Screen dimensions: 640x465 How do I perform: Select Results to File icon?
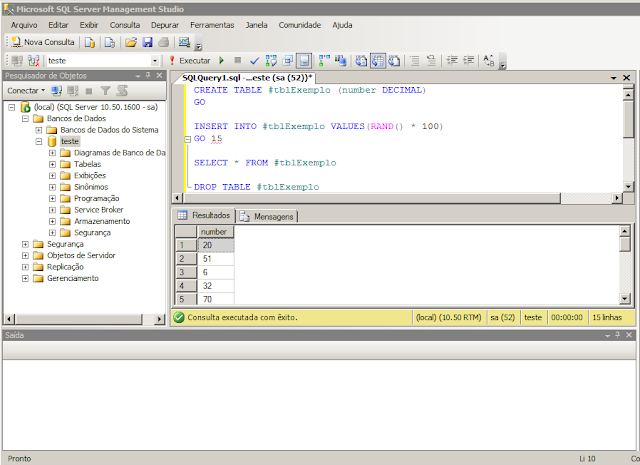click(394, 61)
